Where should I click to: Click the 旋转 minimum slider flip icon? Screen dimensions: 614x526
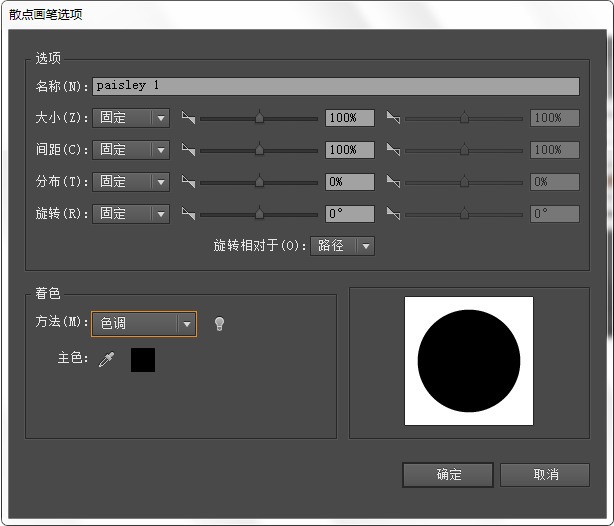point(188,214)
